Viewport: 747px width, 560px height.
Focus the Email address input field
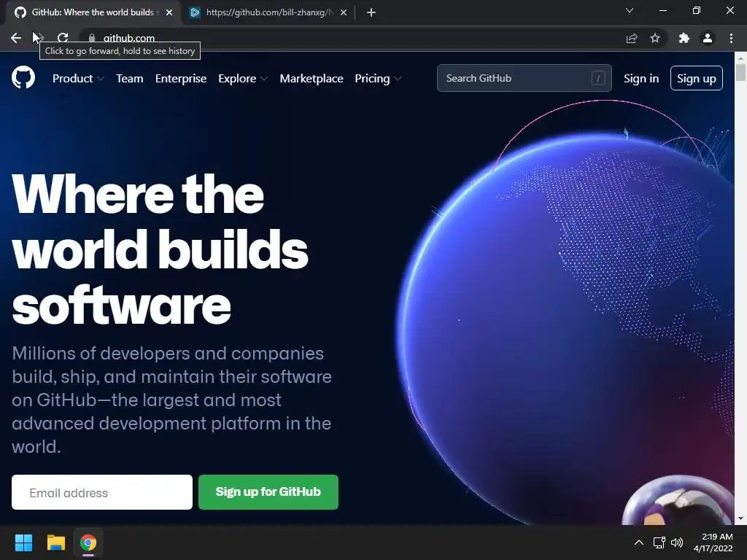click(102, 492)
